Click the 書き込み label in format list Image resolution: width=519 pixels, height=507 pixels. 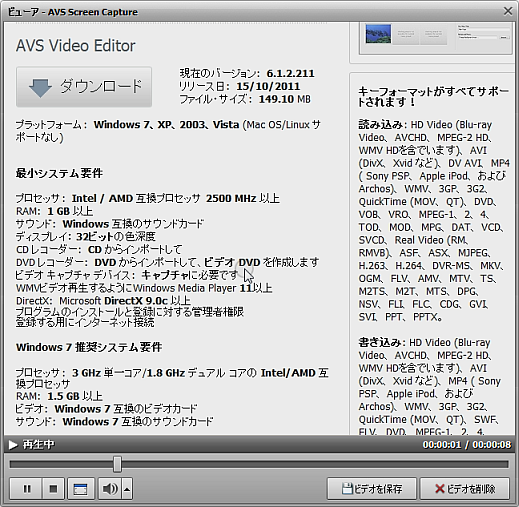coord(380,342)
